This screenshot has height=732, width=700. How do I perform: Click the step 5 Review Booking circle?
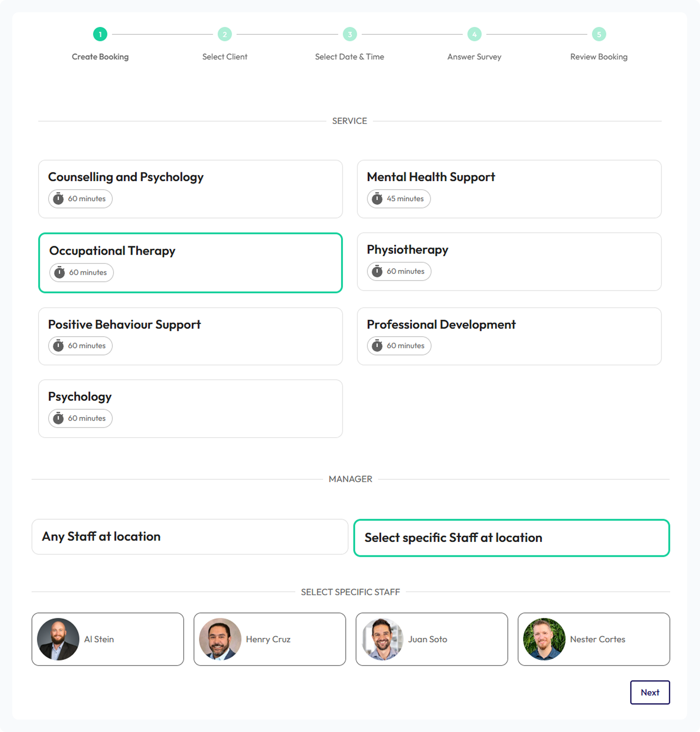(x=599, y=34)
